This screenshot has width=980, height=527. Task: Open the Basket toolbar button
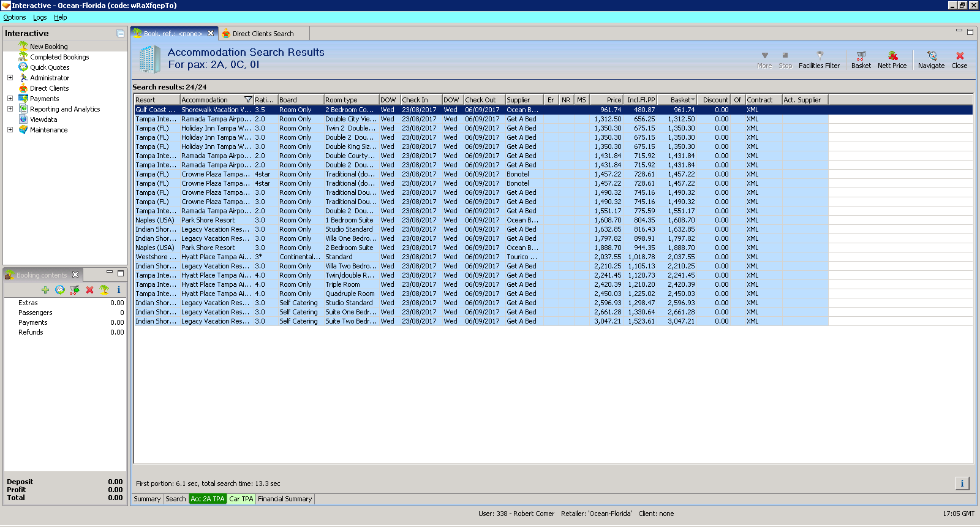click(861, 59)
